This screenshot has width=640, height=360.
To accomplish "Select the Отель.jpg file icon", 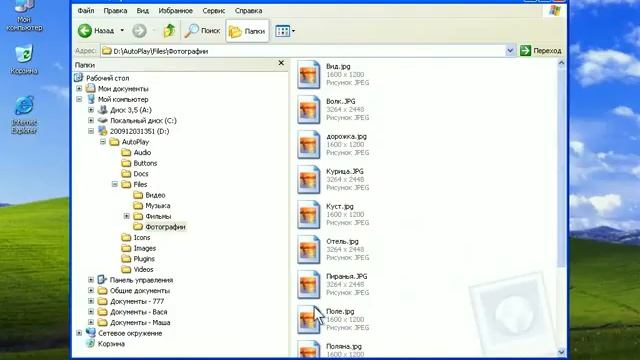I will [x=309, y=249].
